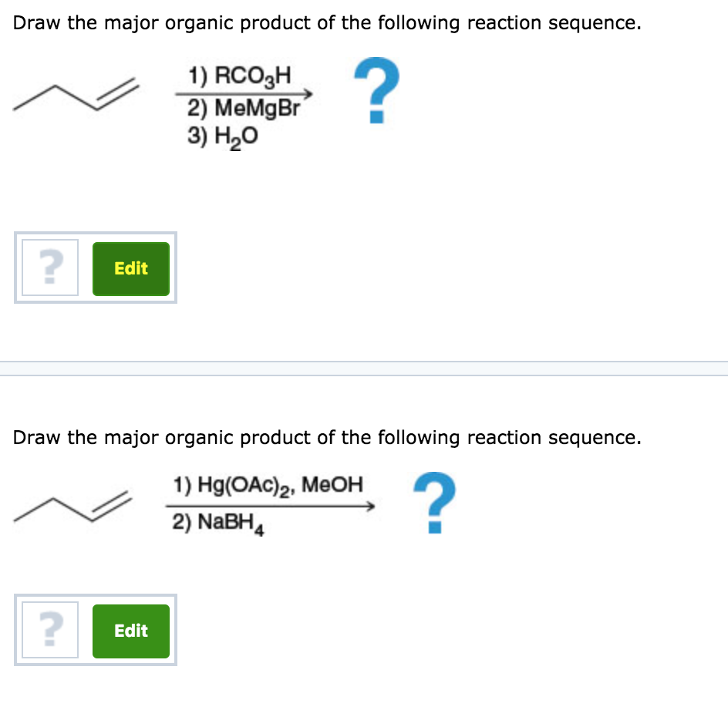Click Edit to draw the epoxidation product
This screenshot has width=728, height=717.
(130, 268)
